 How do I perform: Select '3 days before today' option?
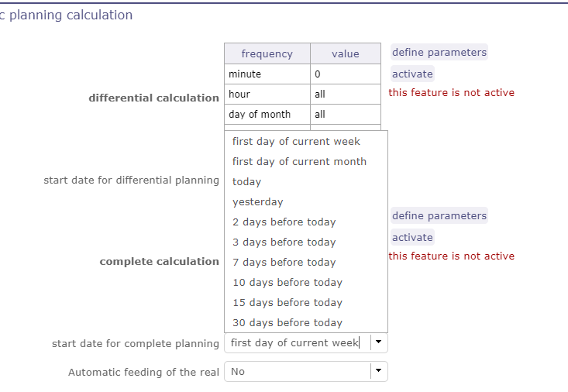pos(284,242)
